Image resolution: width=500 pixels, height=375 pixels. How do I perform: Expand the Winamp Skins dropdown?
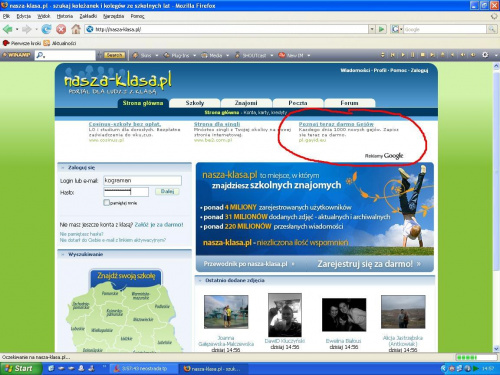[x=157, y=55]
